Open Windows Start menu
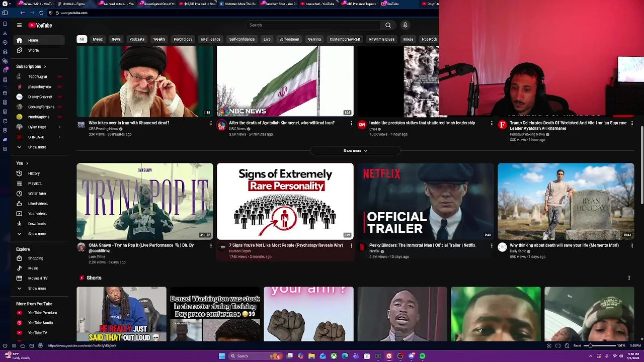The width and height of the screenshot is (644, 362). [x=221, y=356]
